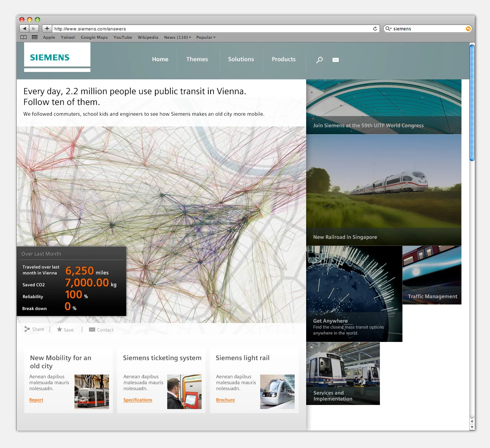This screenshot has height=448, width=490.
Task: Show Top Sites grid icon
Action: 35,37
